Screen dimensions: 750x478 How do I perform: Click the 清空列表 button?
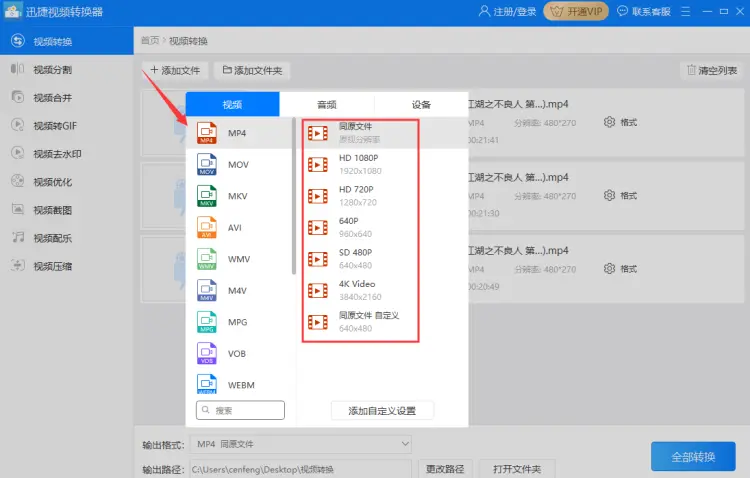click(x=712, y=70)
